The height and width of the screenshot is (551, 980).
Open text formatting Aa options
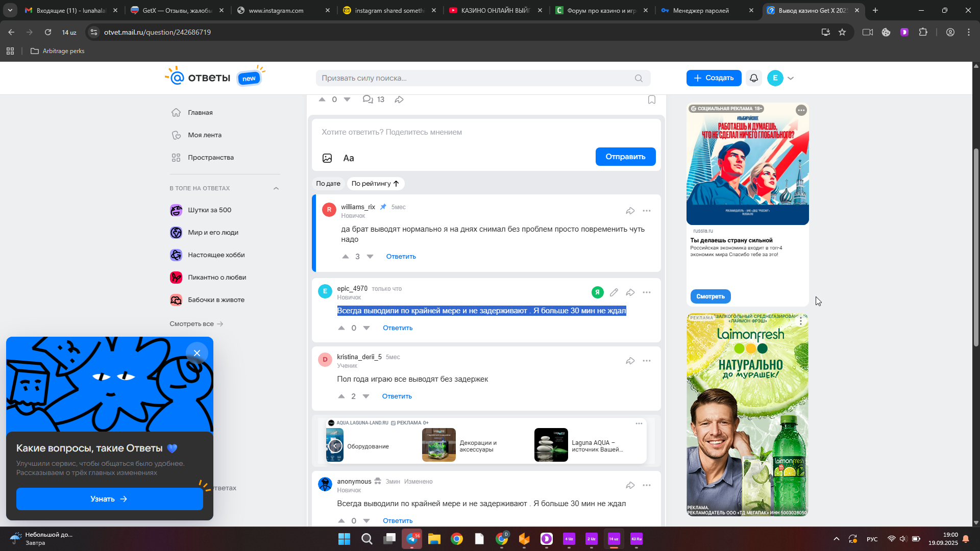(349, 158)
